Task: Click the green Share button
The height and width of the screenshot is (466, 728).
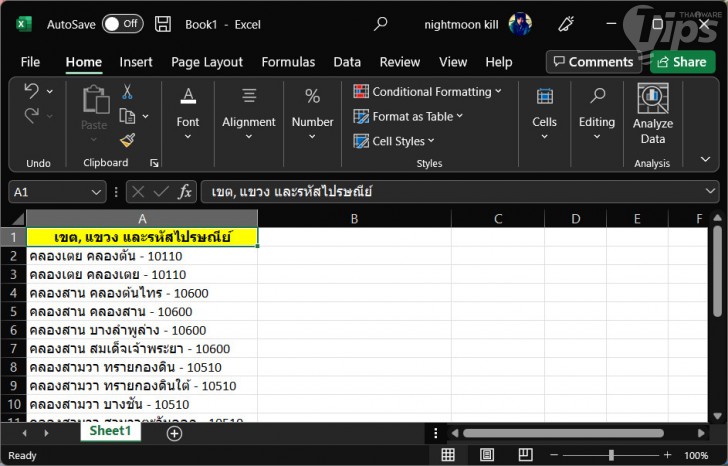Action: [x=682, y=62]
